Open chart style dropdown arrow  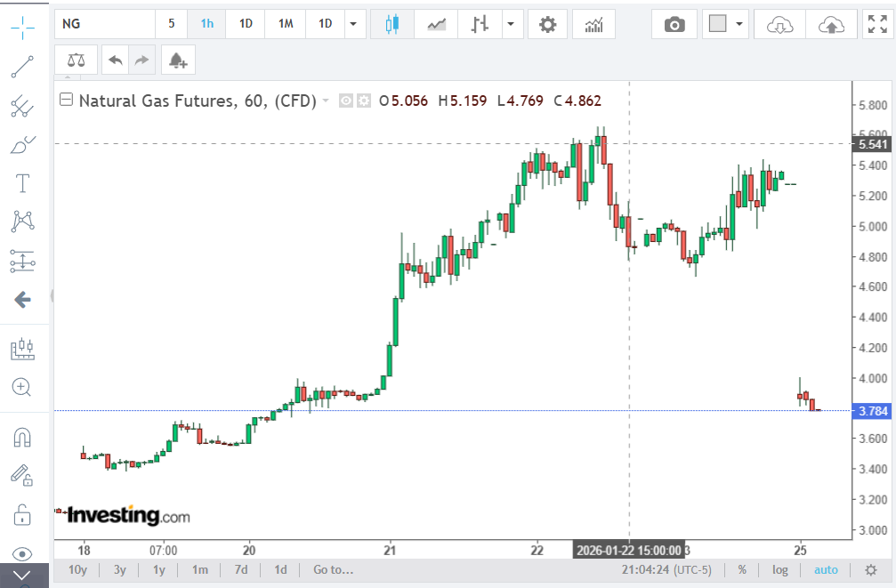512,24
